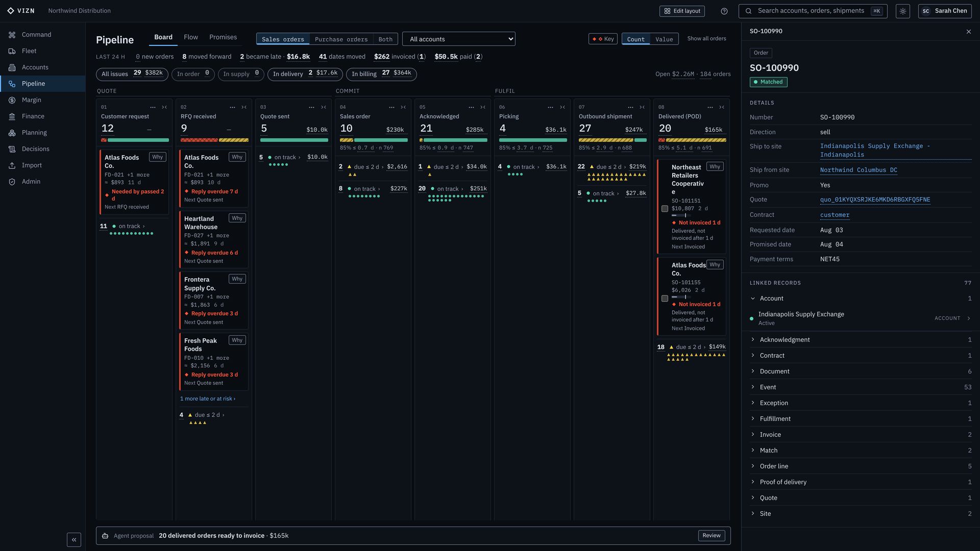Image resolution: width=980 pixels, height=551 pixels.
Task: Click the RFQ received status progress bar
Action: (x=214, y=140)
